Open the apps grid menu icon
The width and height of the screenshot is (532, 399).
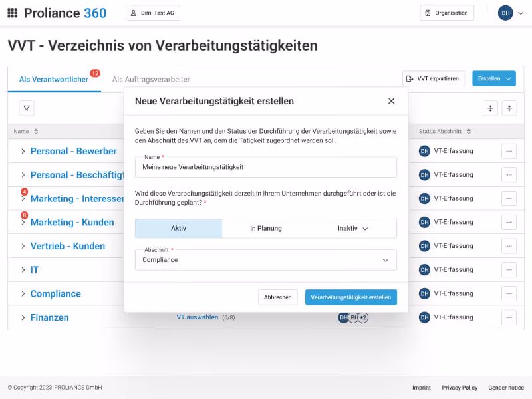13,13
